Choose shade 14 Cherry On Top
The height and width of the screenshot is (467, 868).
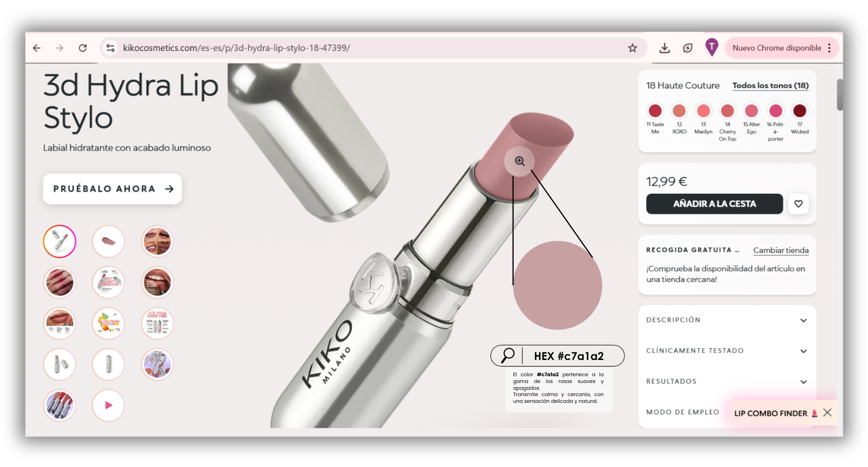727,111
